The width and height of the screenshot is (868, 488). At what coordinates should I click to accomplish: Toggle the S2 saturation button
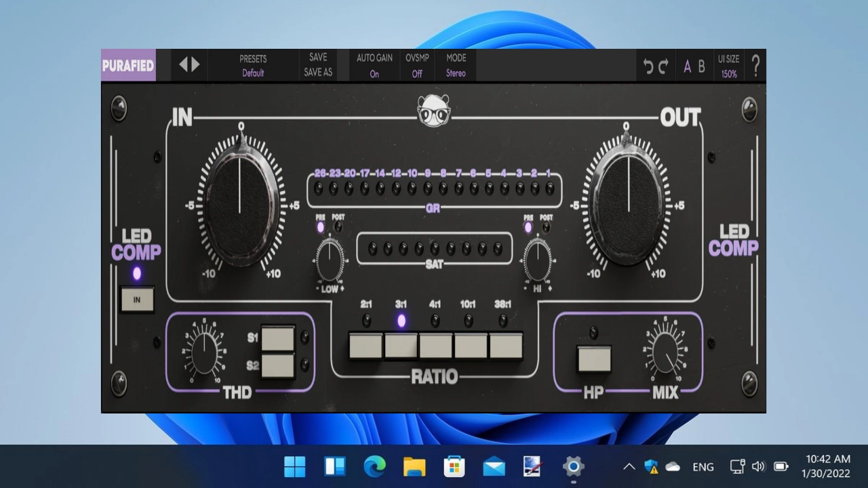pyautogui.click(x=278, y=366)
